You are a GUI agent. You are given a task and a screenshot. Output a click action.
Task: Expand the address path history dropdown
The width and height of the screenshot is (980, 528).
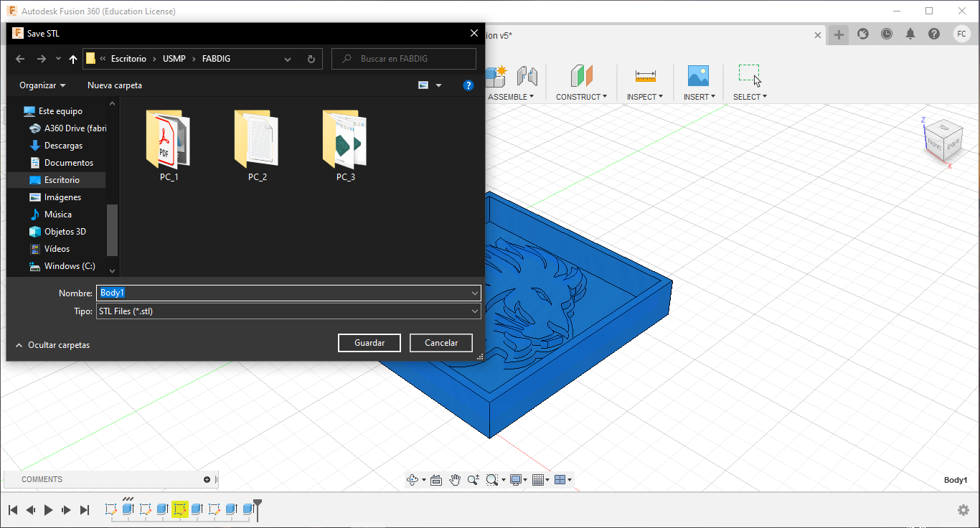tap(288, 59)
